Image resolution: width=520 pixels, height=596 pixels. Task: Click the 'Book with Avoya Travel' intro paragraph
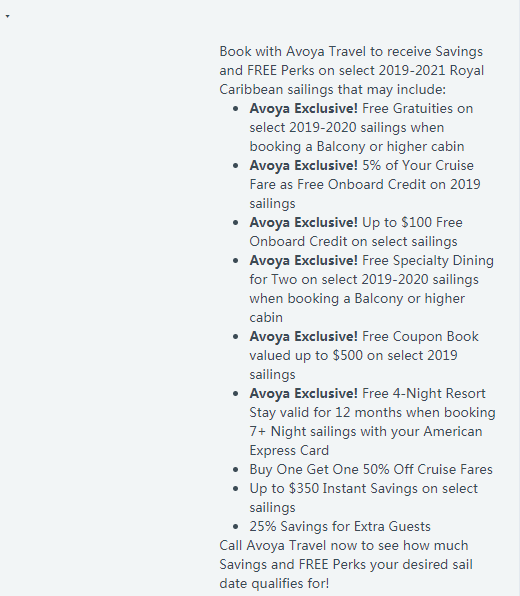352,70
